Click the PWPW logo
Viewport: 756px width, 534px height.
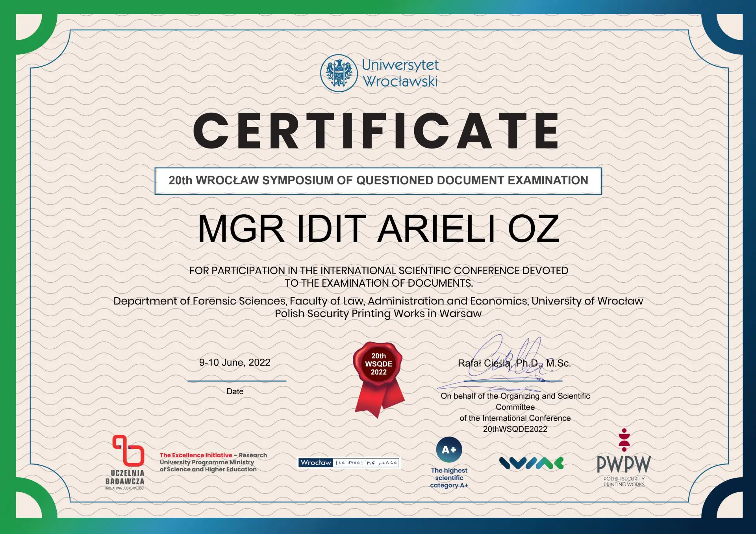(624, 464)
